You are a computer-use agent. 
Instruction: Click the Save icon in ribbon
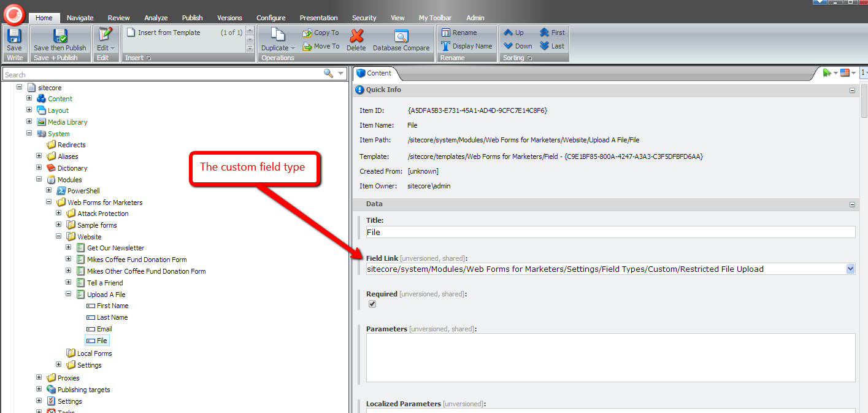(x=14, y=38)
